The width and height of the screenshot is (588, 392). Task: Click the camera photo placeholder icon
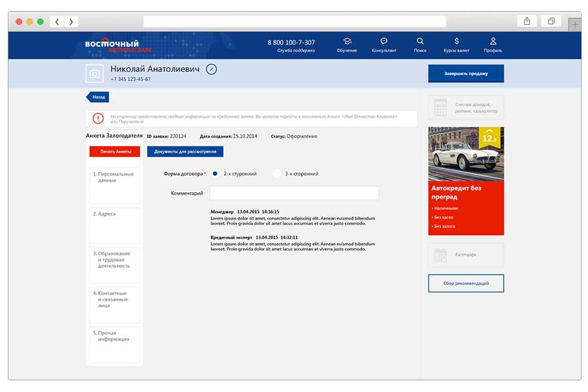coord(95,74)
